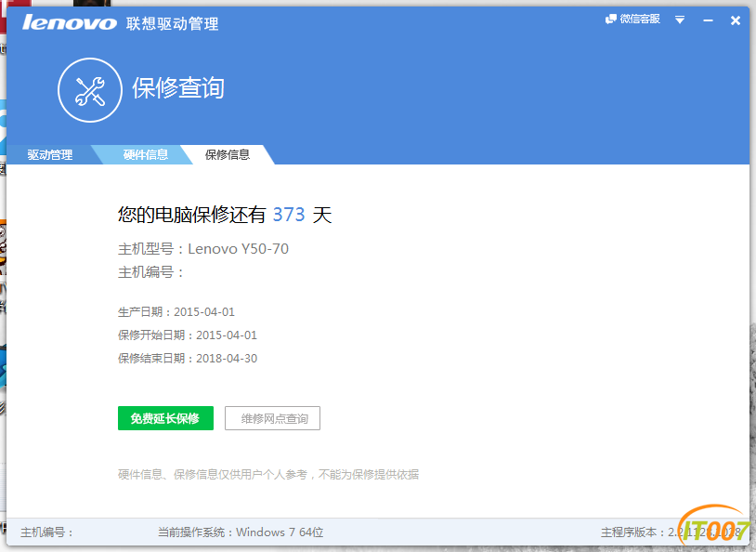The height and width of the screenshot is (552, 756).
Task: Click the 联想驱动管理 title text
Action: pyautogui.click(x=172, y=23)
